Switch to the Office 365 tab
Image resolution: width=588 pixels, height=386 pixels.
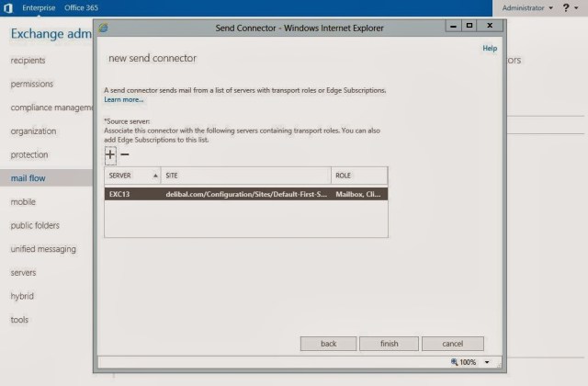(x=82, y=7)
